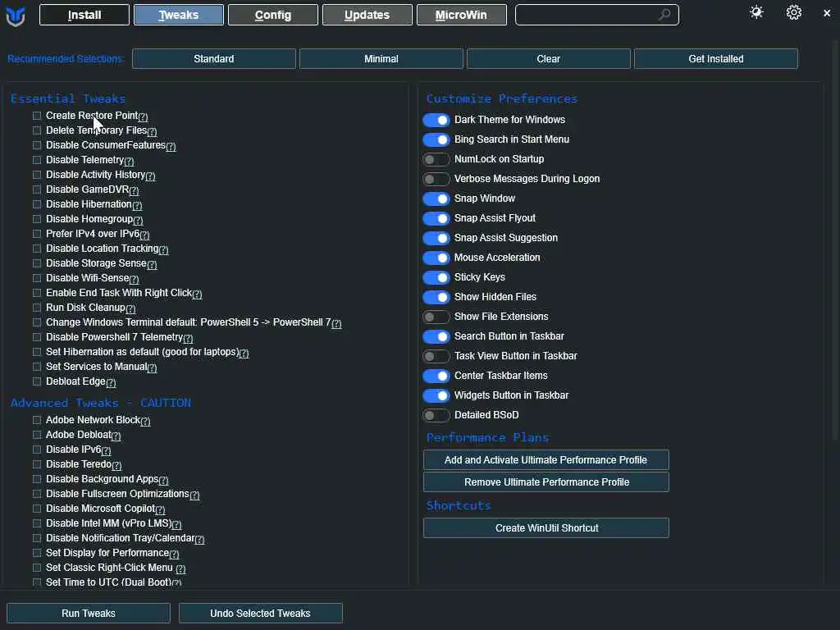This screenshot has width=840, height=630.
Task: Check Disable Notification Tray/Calendar checkbox
Action: click(x=37, y=538)
